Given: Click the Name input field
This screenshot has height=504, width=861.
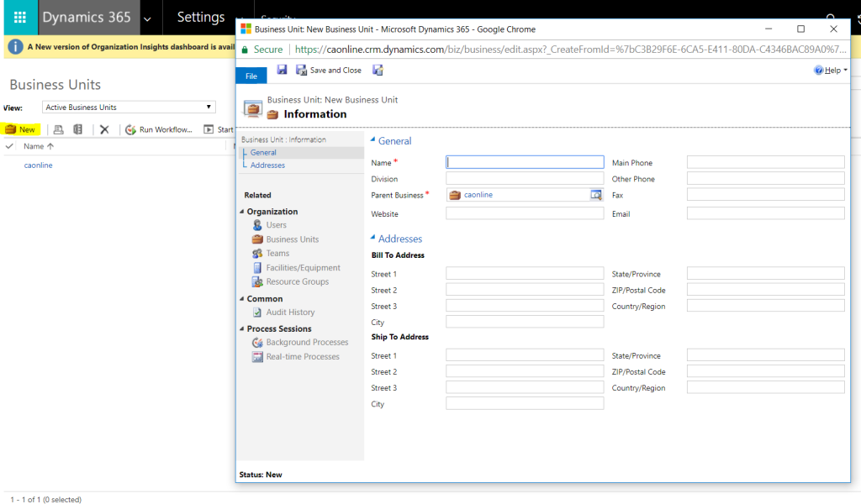Looking at the screenshot, I should (525, 162).
